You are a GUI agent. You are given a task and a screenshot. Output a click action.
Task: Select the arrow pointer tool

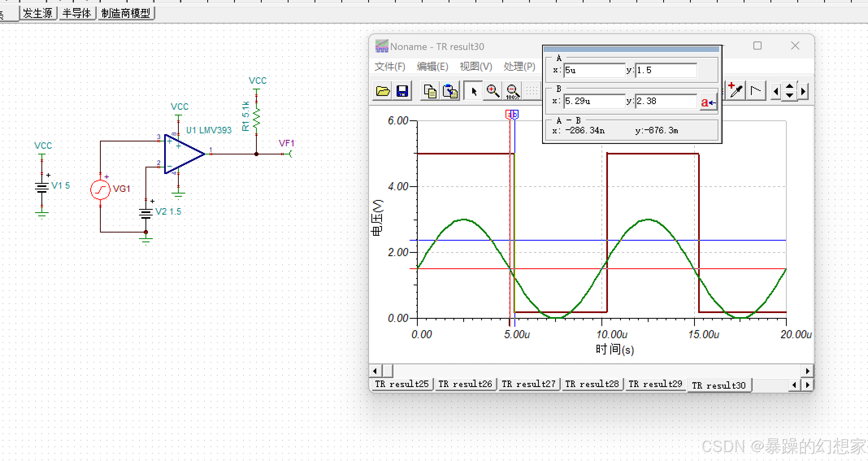(473, 91)
